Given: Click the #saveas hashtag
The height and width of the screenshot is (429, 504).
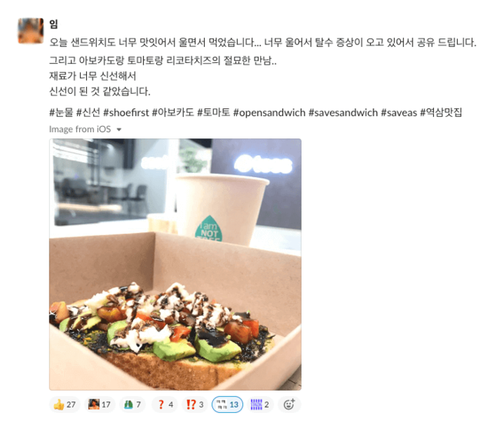Looking at the screenshot, I should 399,113.
